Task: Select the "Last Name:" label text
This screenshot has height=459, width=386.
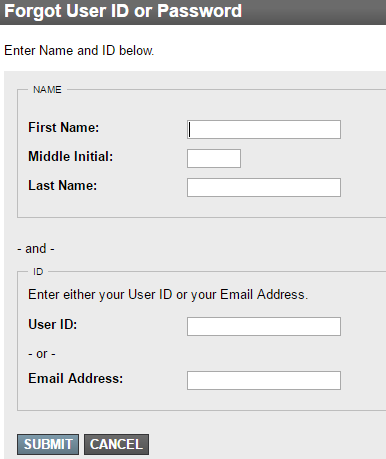Action: pos(63,185)
